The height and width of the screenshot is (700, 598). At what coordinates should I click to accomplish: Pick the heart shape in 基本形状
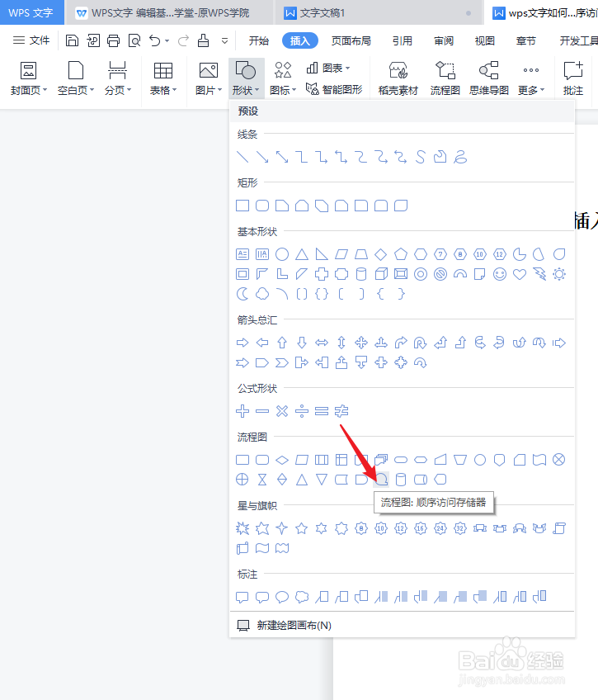coord(520,274)
